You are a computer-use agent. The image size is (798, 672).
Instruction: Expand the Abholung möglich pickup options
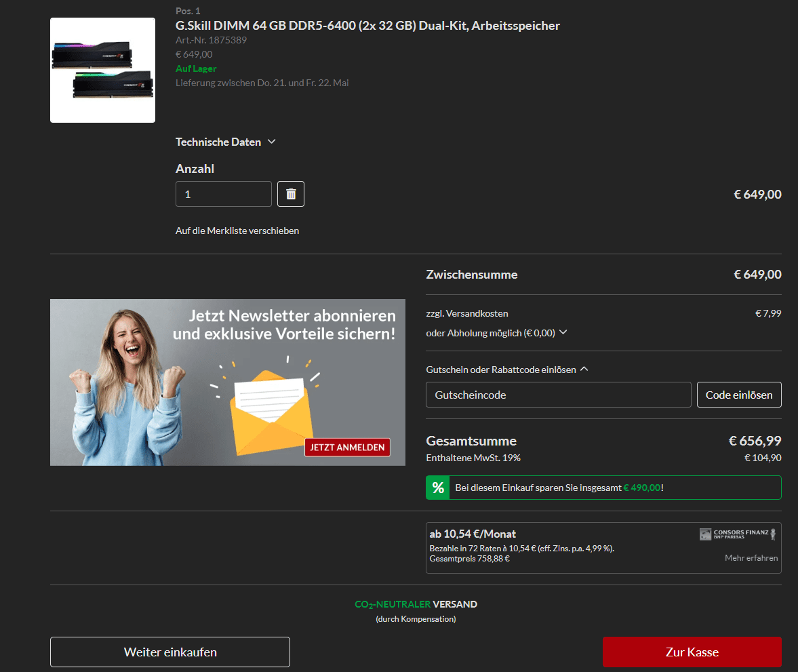496,333
